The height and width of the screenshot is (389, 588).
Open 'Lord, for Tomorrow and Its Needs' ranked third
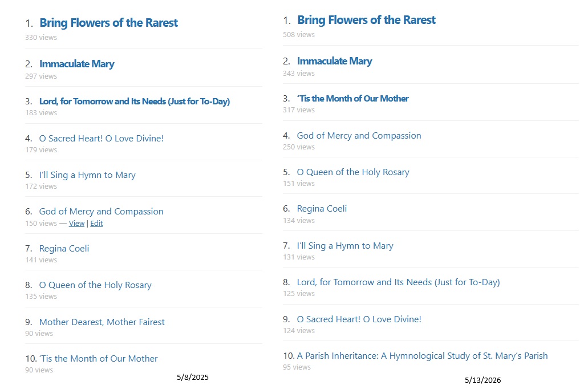click(x=134, y=102)
